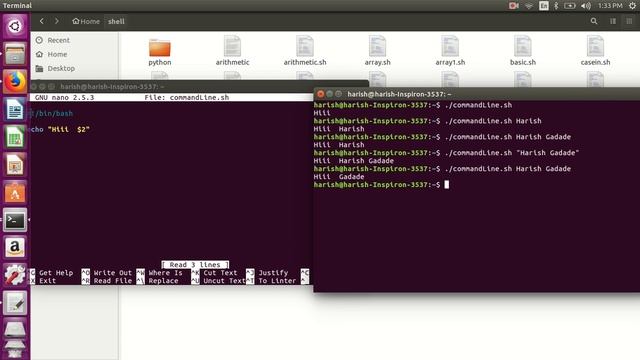
Task: Open Ubuntu Dash search in launcher
Action: coord(15,26)
